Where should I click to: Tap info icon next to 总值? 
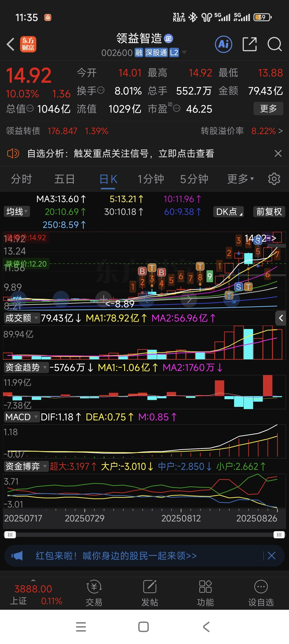pyautogui.click(x=30, y=108)
